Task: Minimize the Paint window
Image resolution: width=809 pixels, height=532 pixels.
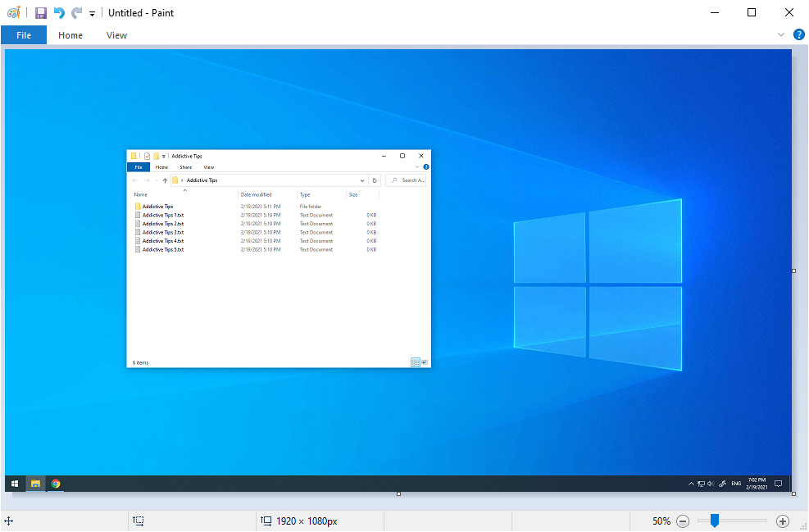Action: tap(715, 12)
